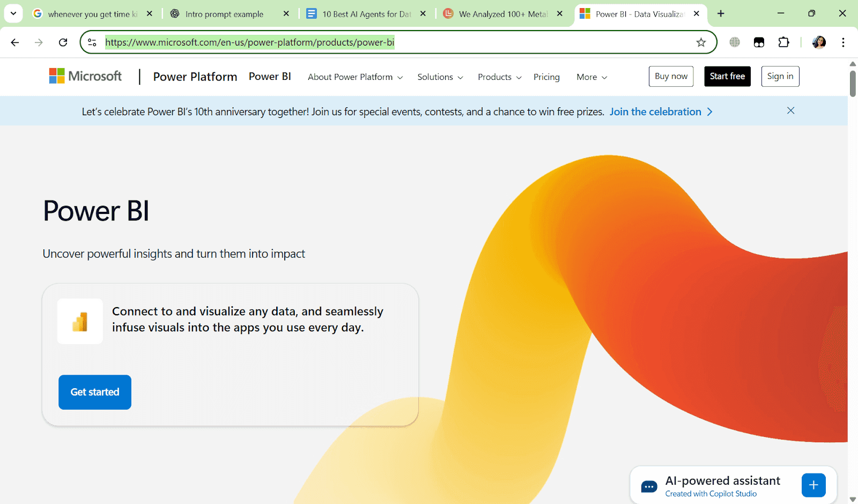This screenshot has height=504, width=858.
Task: Open the browser extensions puzzle icon
Action: (x=783, y=42)
